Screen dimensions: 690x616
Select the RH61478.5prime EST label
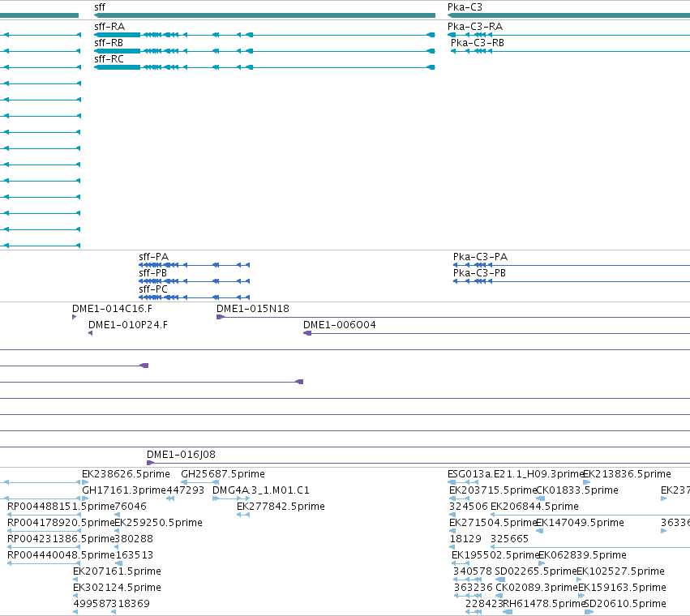coord(543,604)
